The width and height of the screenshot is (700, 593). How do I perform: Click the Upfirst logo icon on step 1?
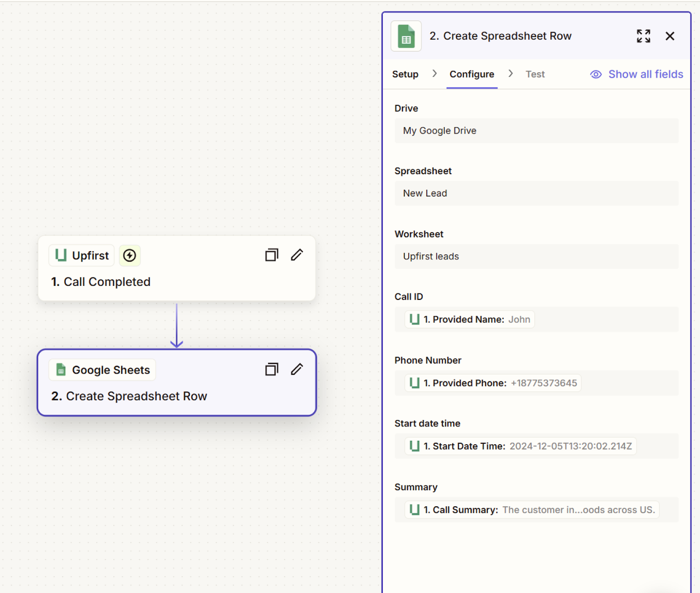pos(61,255)
